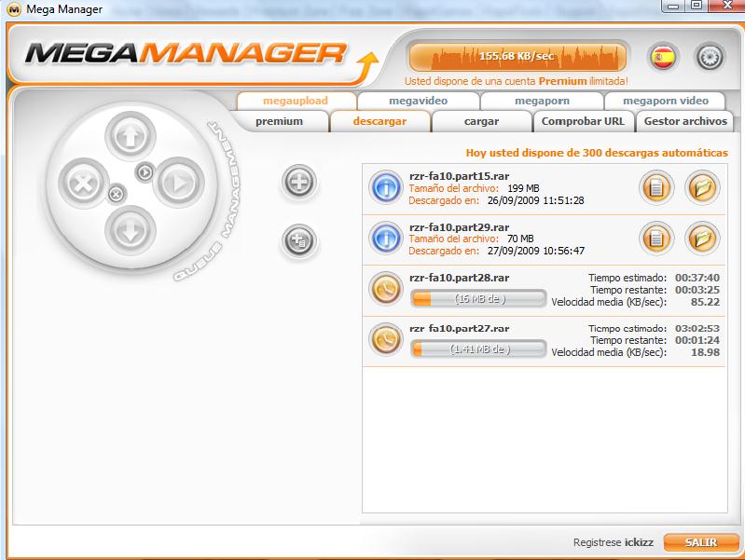Open settings with the gear icon

[x=710, y=57]
